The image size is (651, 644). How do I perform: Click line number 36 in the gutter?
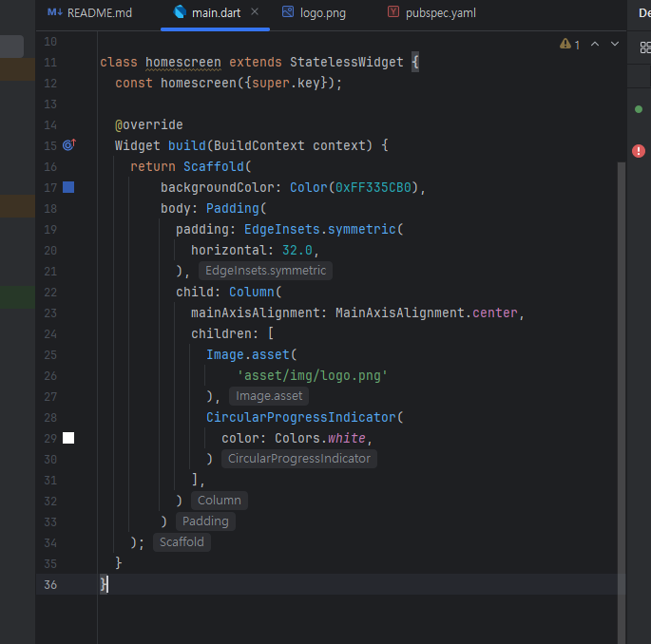pyautogui.click(x=50, y=585)
